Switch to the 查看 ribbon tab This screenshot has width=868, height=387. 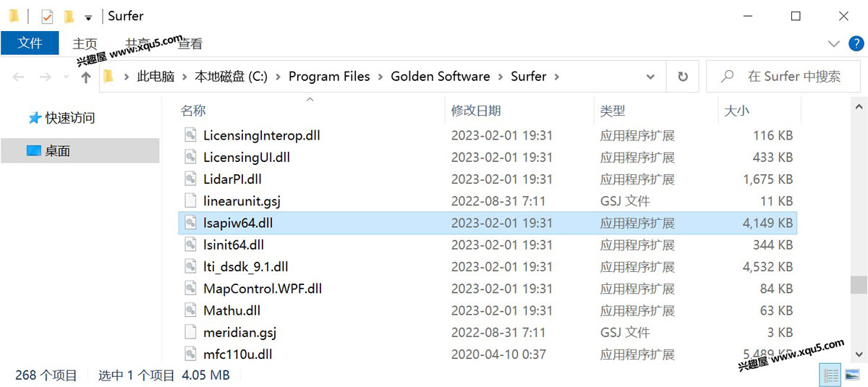coord(190,43)
